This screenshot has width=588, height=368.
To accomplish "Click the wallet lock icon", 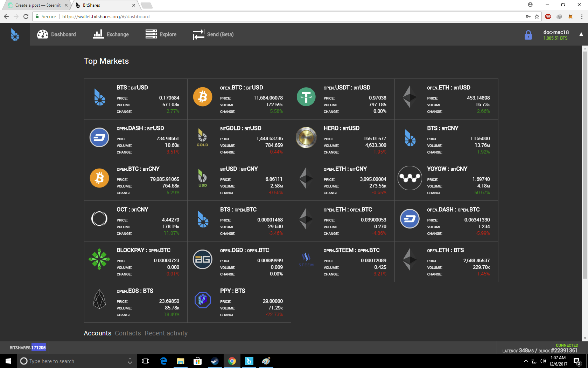I will coord(528,35).
